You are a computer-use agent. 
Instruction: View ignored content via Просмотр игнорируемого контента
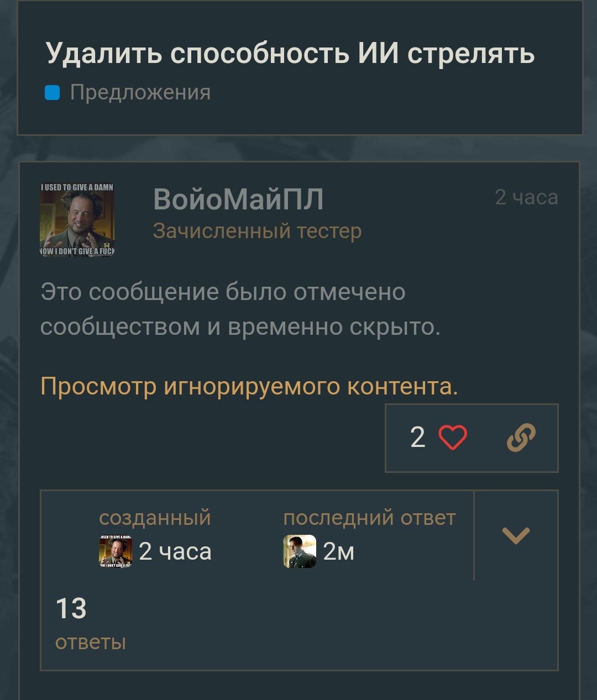coord(249,386)
